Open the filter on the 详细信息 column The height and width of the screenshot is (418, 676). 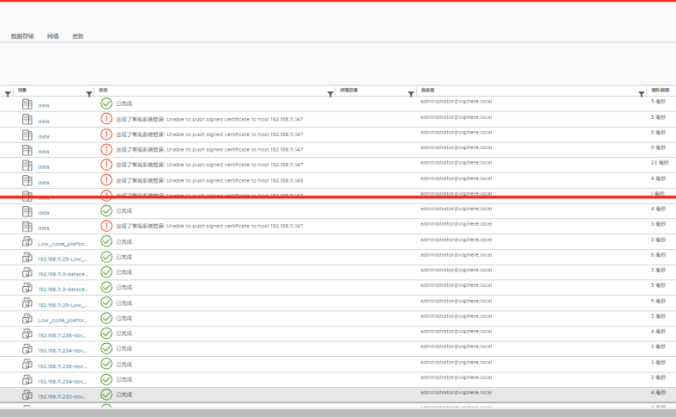point(410,94)
